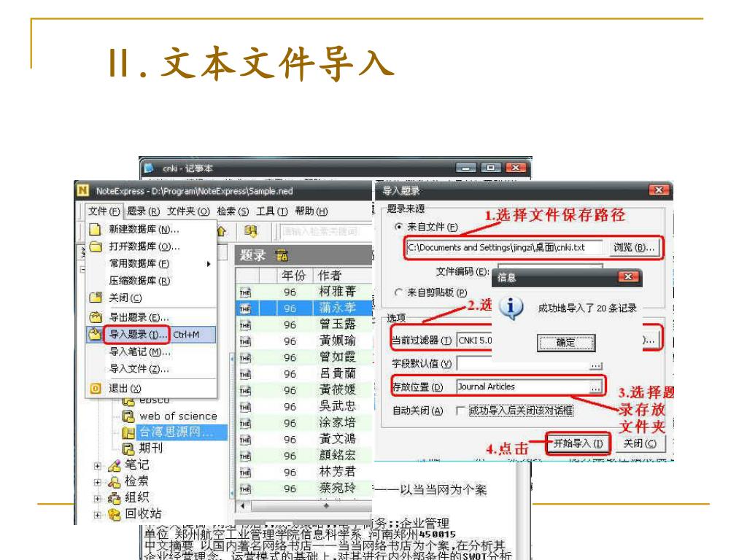Toggle 成功导入后关闭该对话框 checkbox
The height and width of the screenshot is (560, 747).
pyautogui.click(x=460, y=411)
